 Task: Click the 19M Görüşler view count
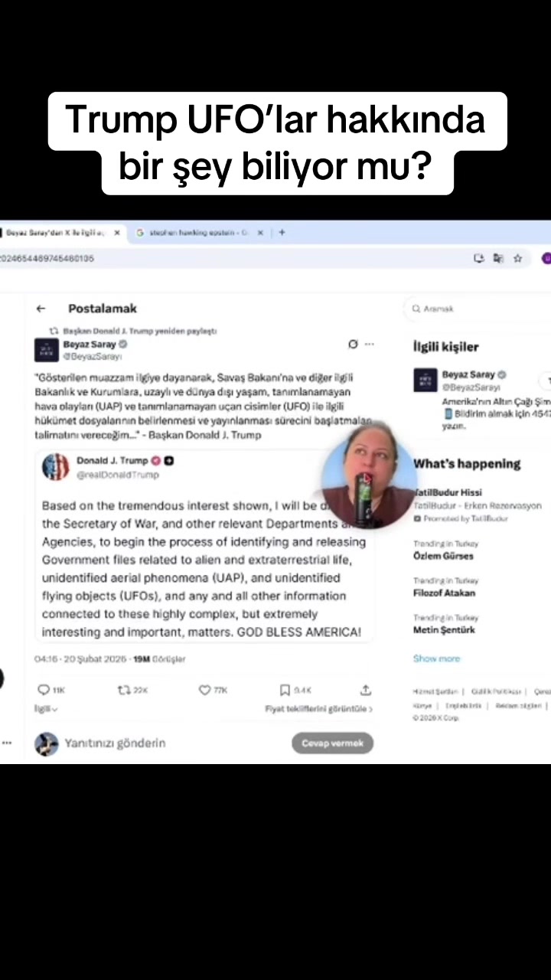coord(159,658)
